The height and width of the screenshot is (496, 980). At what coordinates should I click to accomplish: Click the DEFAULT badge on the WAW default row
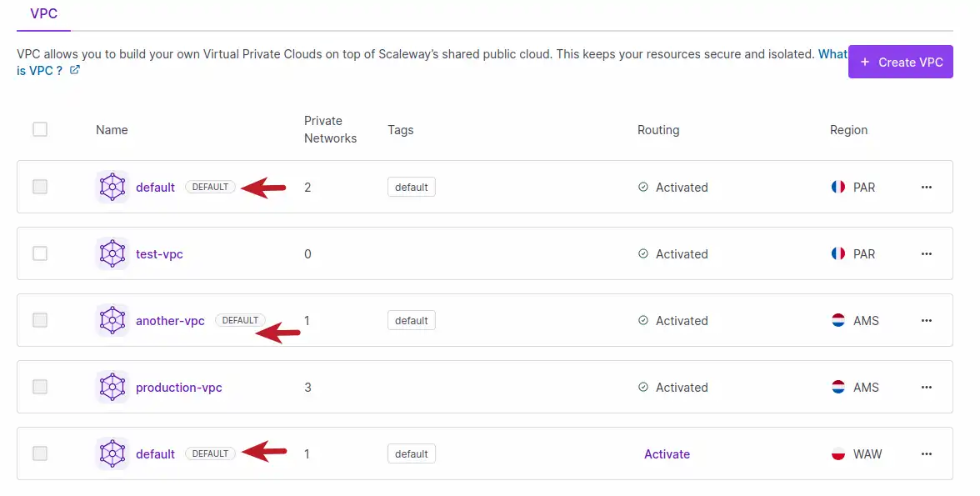[x=210, y=454]
